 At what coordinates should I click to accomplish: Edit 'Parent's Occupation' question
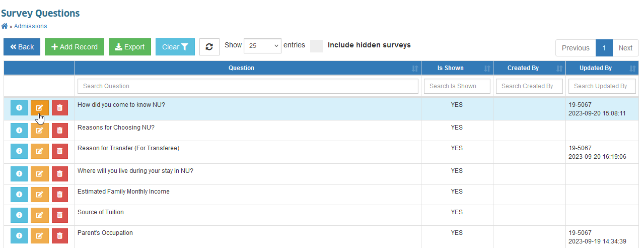point(40,236)
